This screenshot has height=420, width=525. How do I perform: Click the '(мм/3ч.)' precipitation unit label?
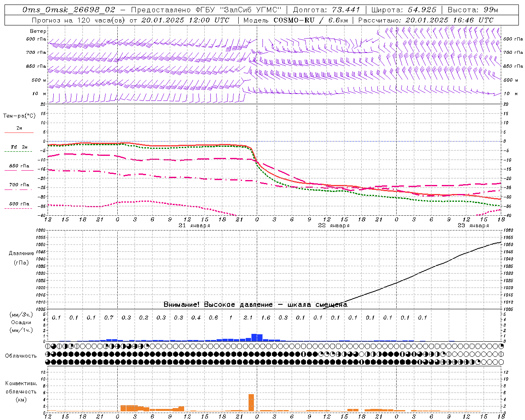(x=21, y=315)
